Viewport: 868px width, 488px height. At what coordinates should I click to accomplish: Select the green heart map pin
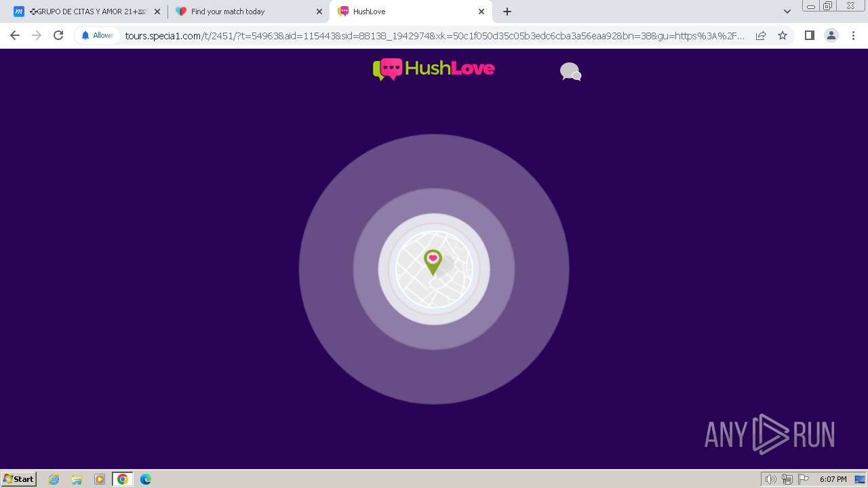tap(433, 262)
